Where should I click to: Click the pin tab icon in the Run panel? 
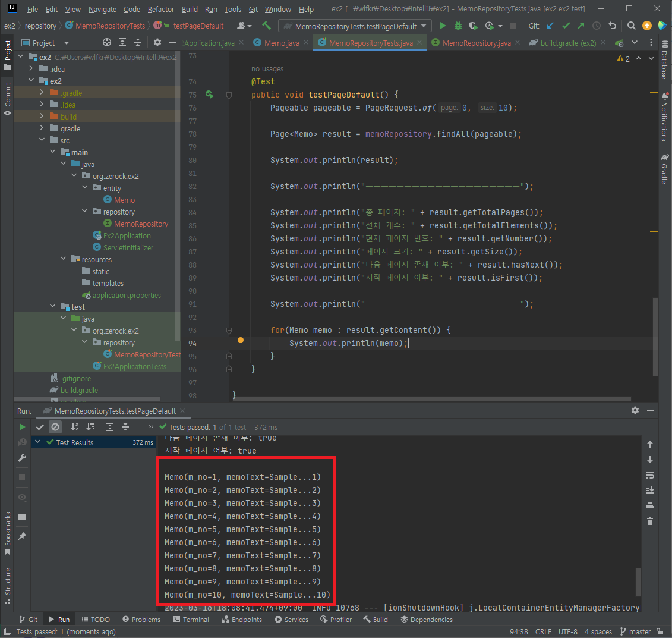coord(23,536)
